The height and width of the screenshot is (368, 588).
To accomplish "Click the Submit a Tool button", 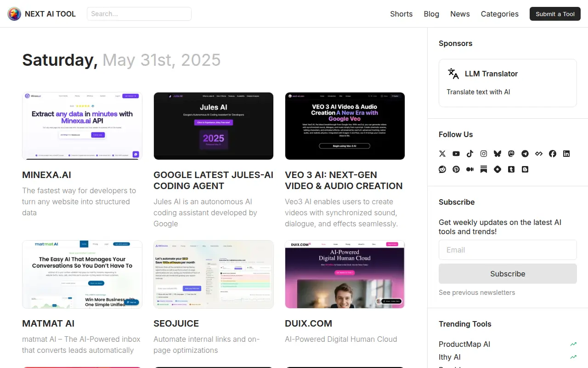I will (555, 14).
